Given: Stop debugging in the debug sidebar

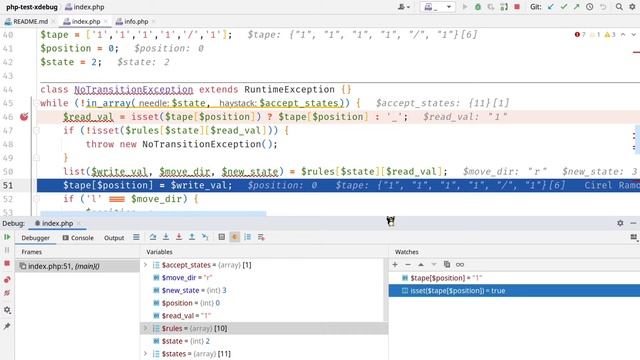Looking at the screenshot, I should pos(7,263).
